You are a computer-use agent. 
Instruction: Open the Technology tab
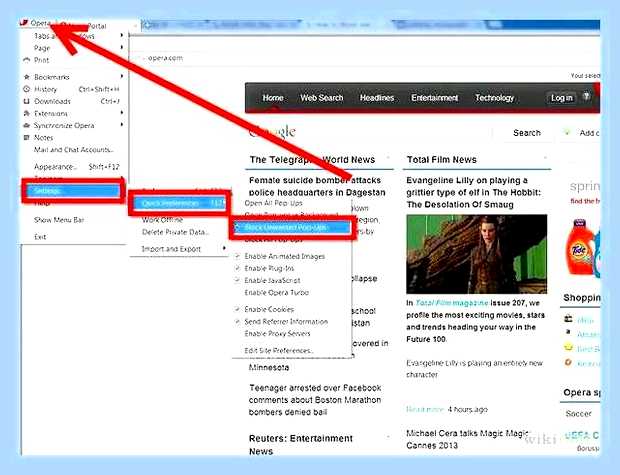495,98
